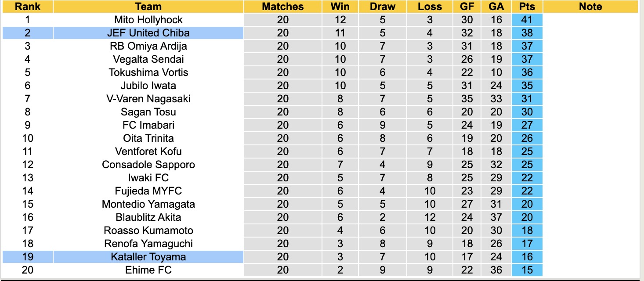This screenshot has width=644, height=281.
Task: Click the Pts column header
Action: [x=527, y=7]
